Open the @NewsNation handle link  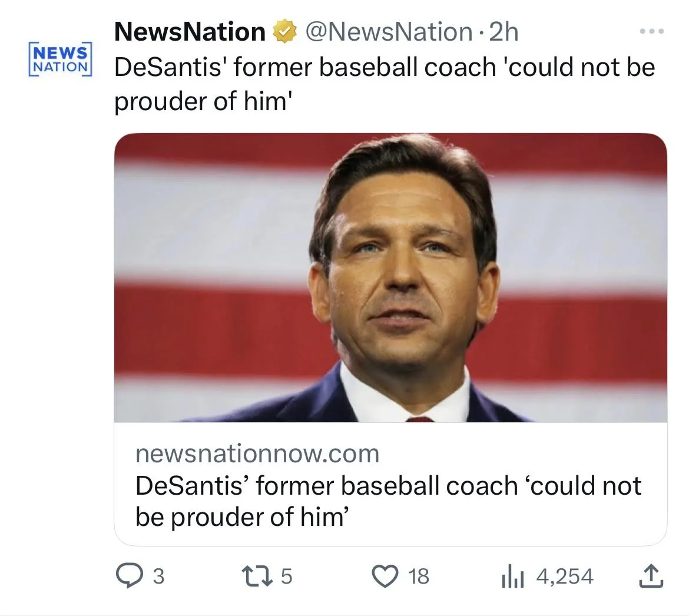tap(387, 32)
